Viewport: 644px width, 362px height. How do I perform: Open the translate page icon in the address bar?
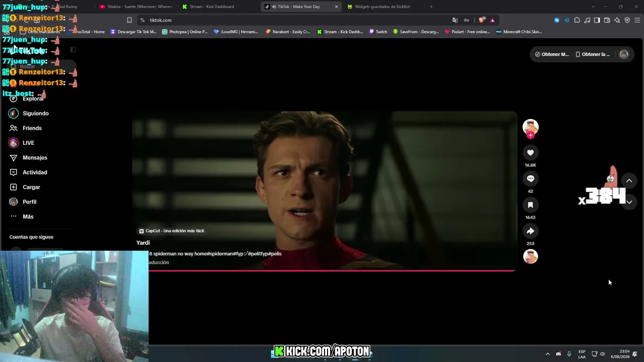click(455, 20)
